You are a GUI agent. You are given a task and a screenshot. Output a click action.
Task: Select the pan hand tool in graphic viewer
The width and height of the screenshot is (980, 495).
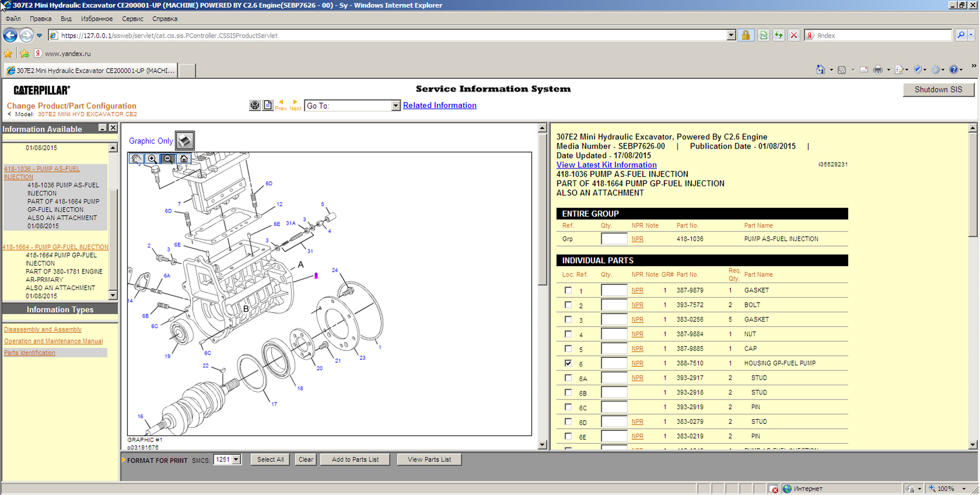pyautogui.click(x=136, y=159)
